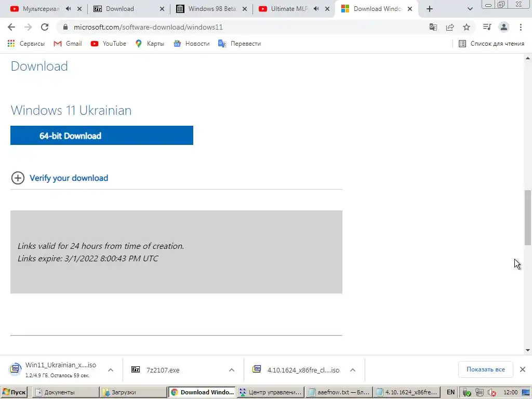Screen dimensions: 532x399
Task: Open Список для чтения reading list
Action: click(491, 44)
